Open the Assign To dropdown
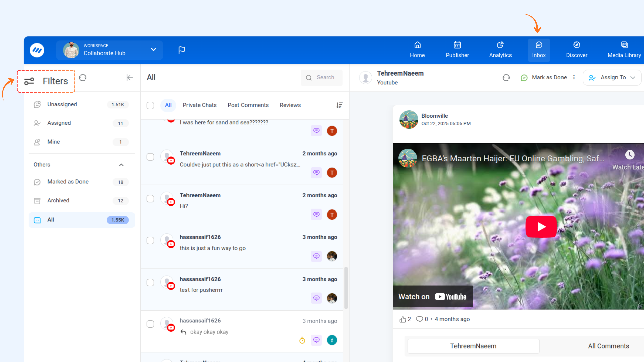This screenshot has height=362, width=644. (x=612, y=78)
